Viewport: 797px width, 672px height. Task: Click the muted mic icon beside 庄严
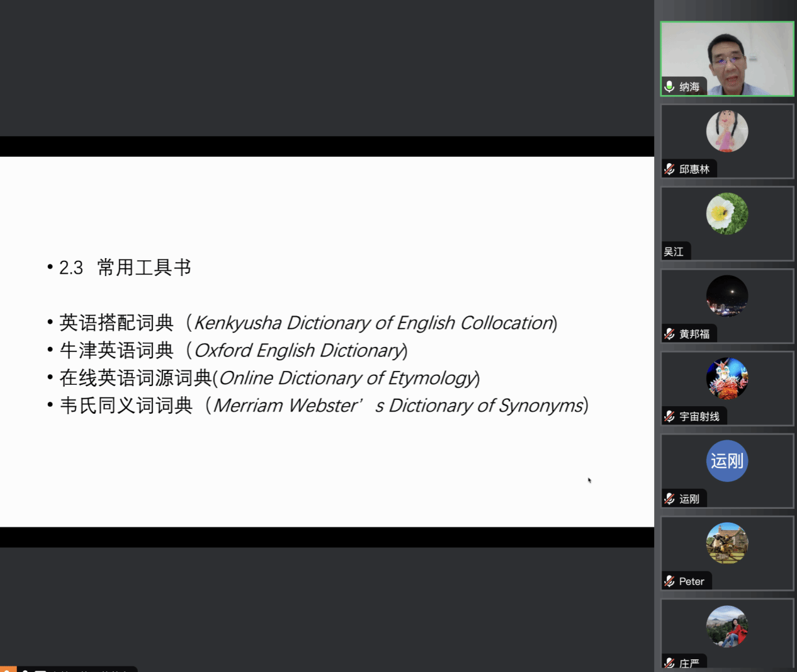pyautogui.click(x=669, y=663)
